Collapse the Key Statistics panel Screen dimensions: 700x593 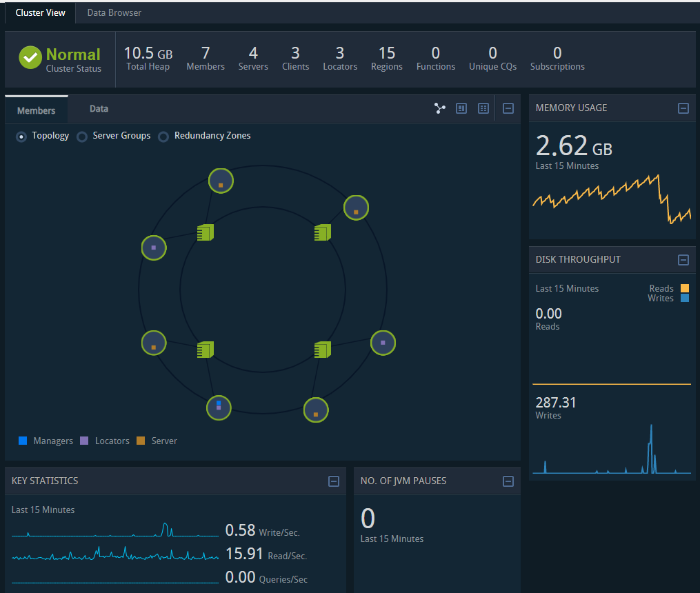point(334,481)
